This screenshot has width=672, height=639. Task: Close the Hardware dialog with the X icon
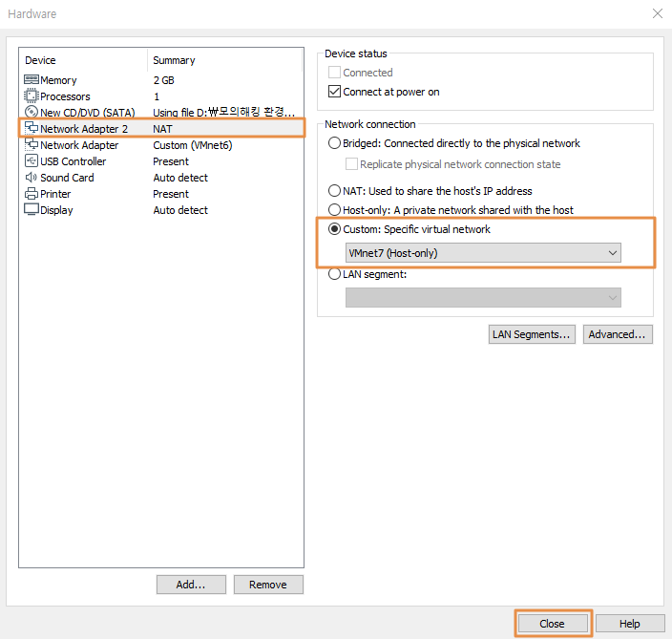click(x=658, y=13)
